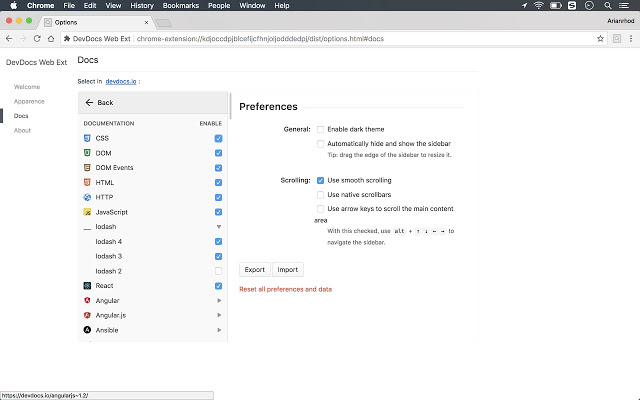This screenshot has width=640, height=400.
Task: Open the Bookmarks menu
Action: click(x=181, y=5)
